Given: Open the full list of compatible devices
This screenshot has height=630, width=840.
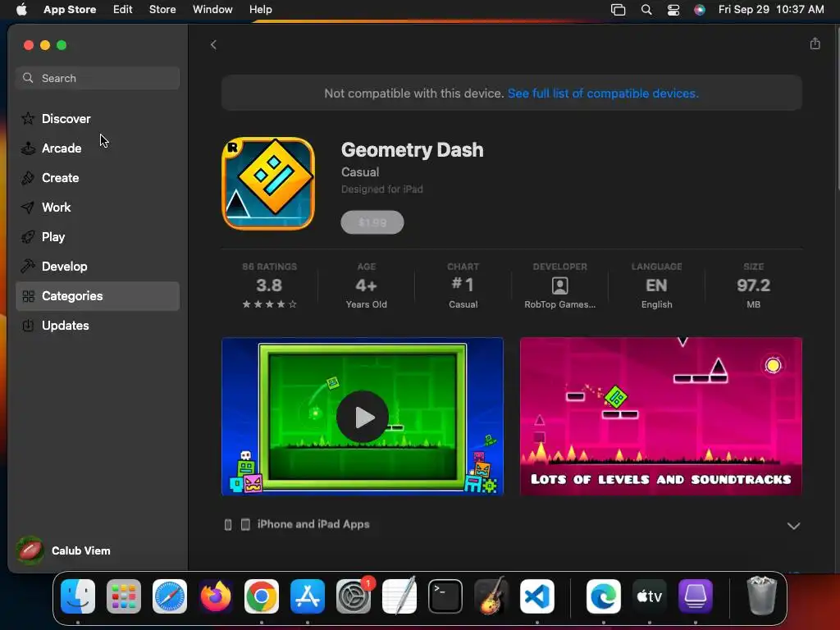Looking at the screenshot, I should tap(603, 94).
